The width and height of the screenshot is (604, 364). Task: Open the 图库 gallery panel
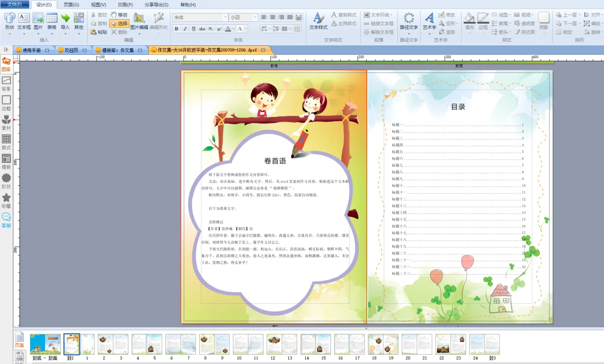(x=6, y=65)
